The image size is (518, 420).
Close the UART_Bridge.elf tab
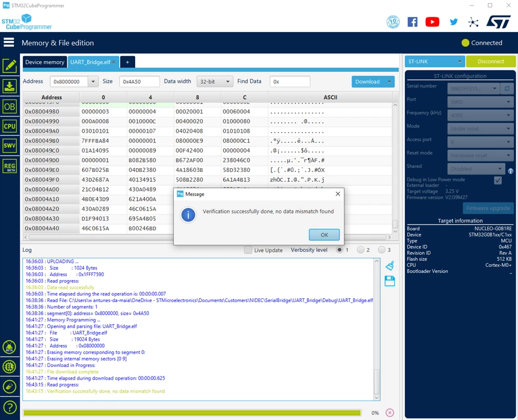click(114, 62)
